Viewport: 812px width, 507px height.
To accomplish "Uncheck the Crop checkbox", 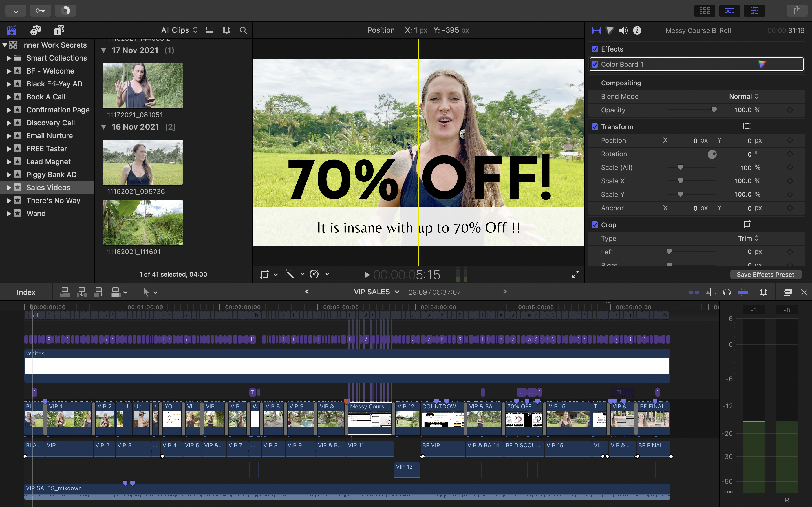I will (595, 225).
